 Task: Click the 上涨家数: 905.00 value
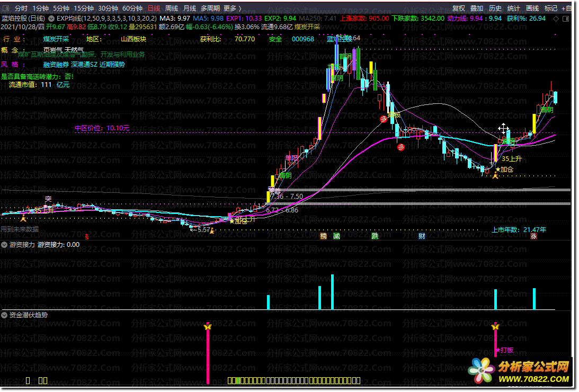364,19
